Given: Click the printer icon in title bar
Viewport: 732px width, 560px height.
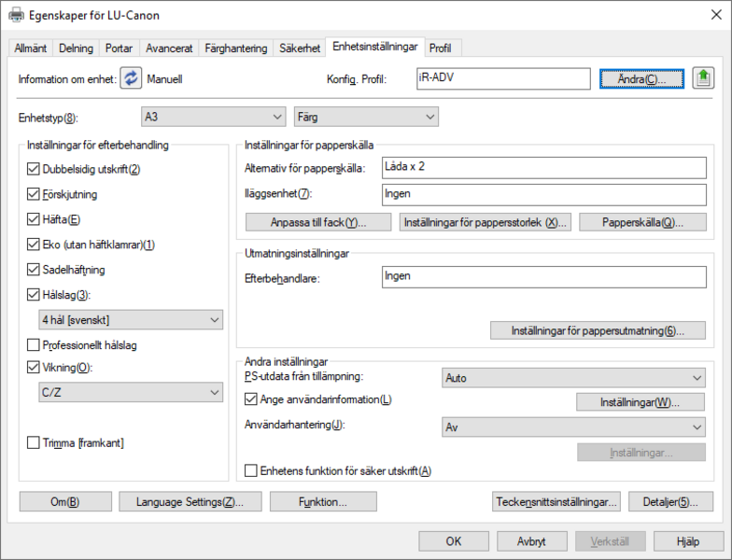Looking at the screenshot, I should pos(17,15).
